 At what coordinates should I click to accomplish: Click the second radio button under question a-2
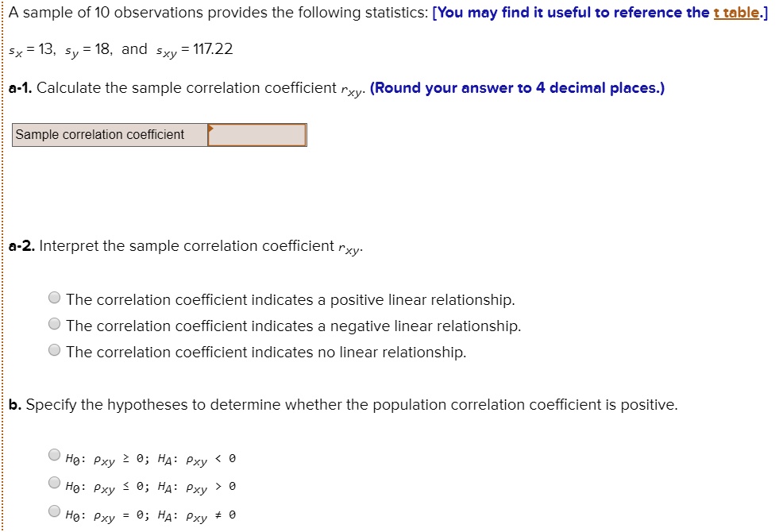(x=54, y=323)
